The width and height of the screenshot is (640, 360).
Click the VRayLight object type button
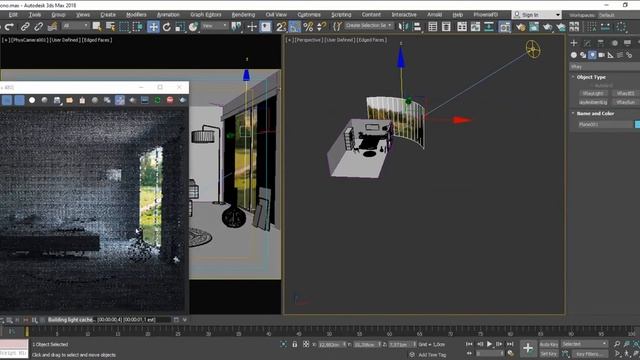(x=593, y=93)
